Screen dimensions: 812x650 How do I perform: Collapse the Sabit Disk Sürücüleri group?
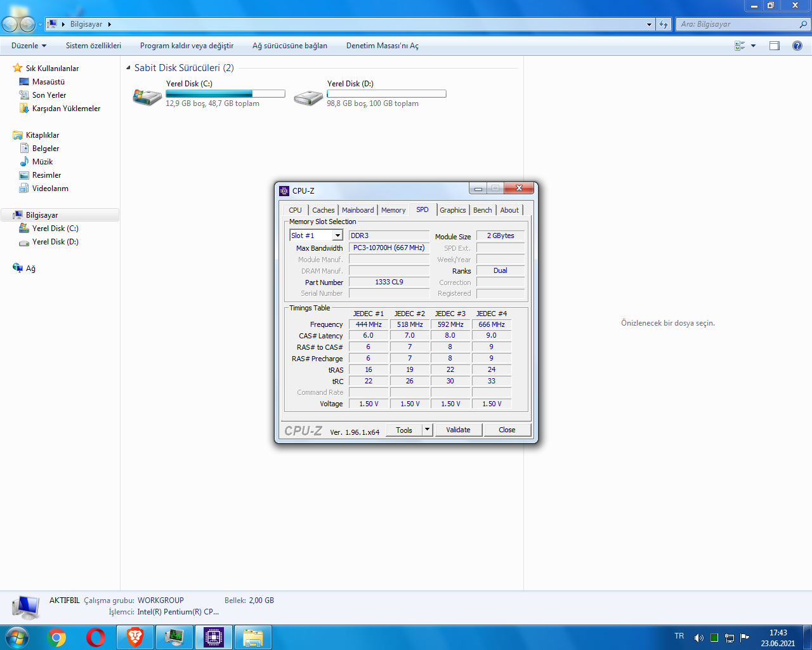coord(129,68)
